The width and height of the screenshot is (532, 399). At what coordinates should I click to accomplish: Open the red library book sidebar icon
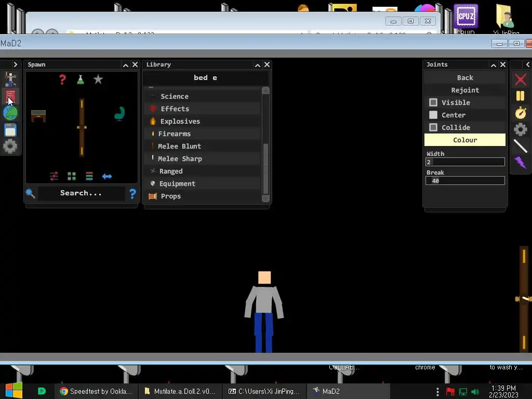pos(10,96)
